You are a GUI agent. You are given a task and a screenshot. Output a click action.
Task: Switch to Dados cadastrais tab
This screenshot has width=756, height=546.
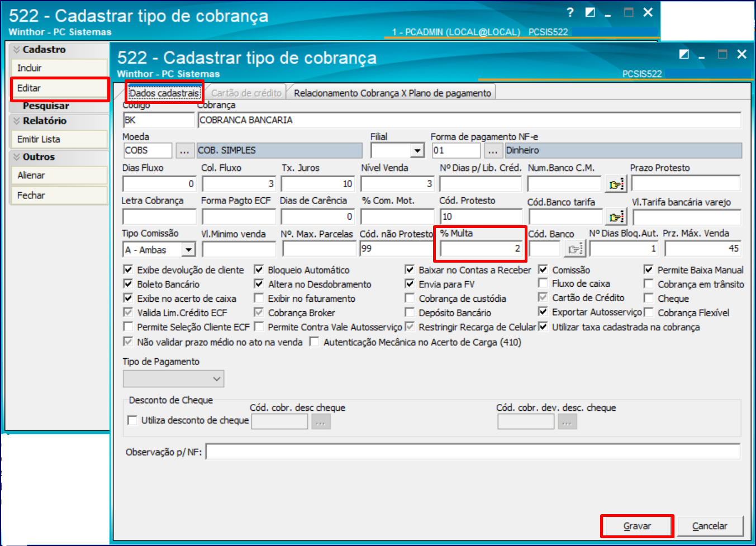164,93
